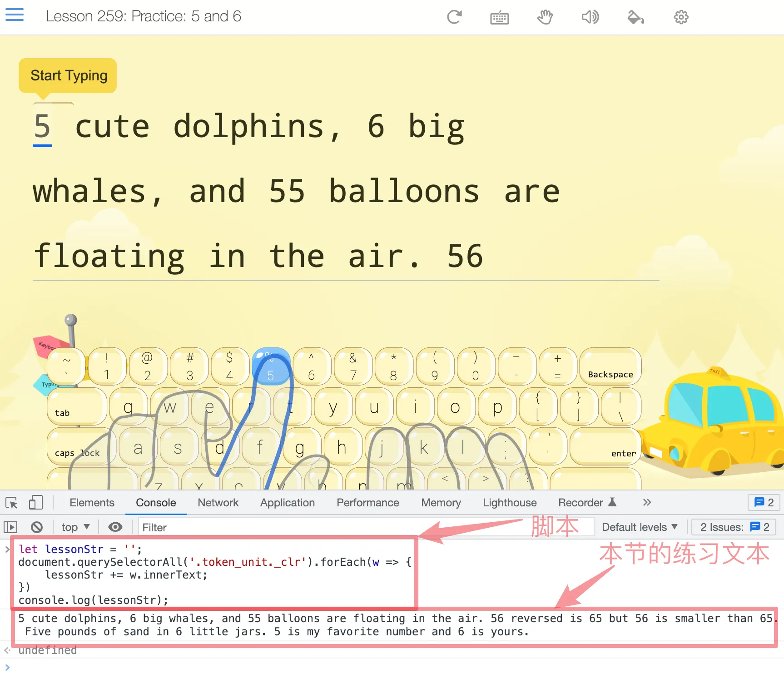Switch to the Memory tab
This screenshot has width=784, height=693.
click(441, 503)
